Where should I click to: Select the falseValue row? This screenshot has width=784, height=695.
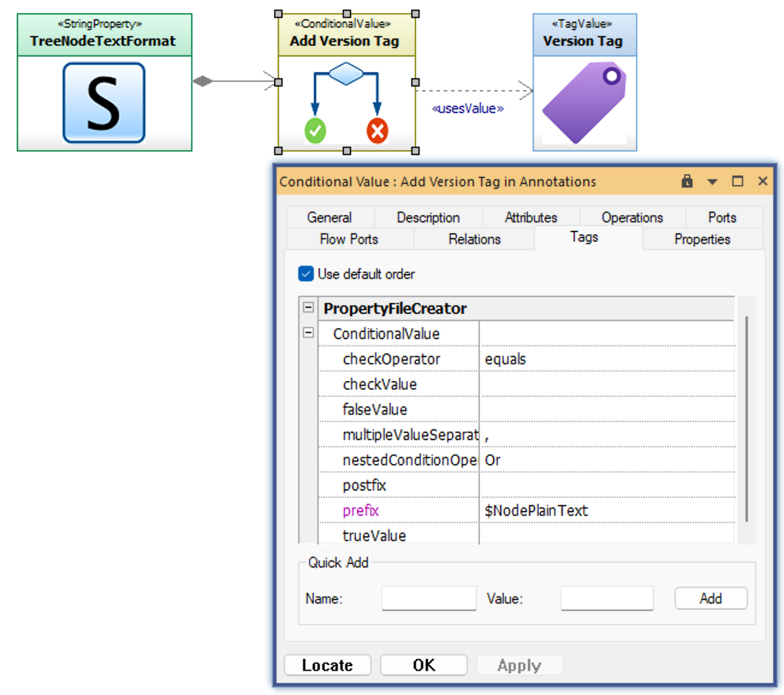click(x=527, y=409)
